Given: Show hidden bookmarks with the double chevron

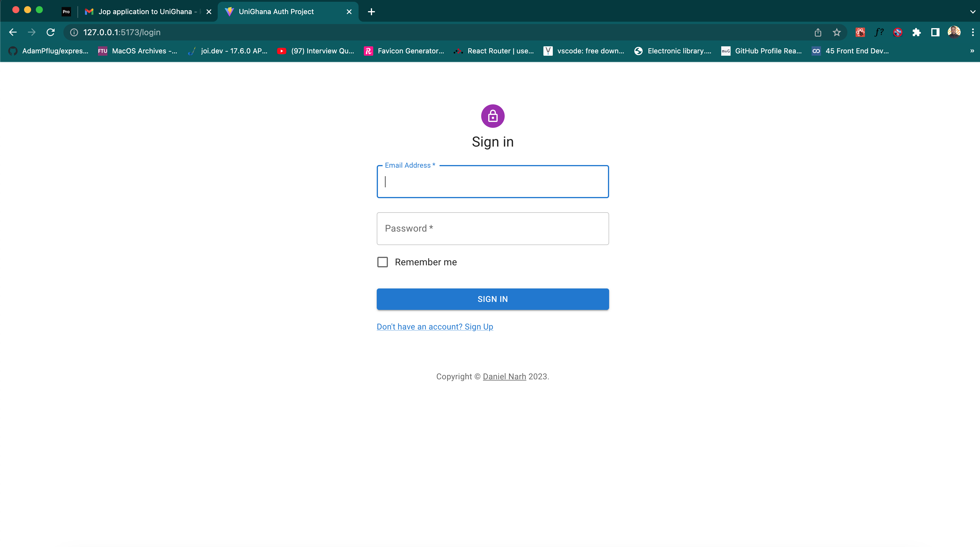Looking at the screenshot, I should tap(972, 51).
